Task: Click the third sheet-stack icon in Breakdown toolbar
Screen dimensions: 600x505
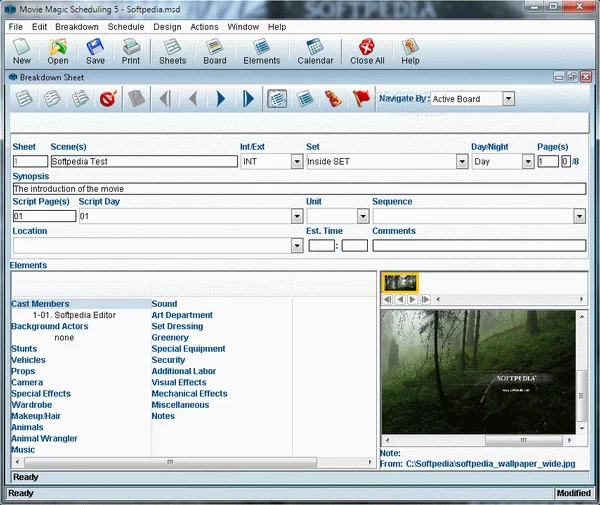Action: pos(80,99)
